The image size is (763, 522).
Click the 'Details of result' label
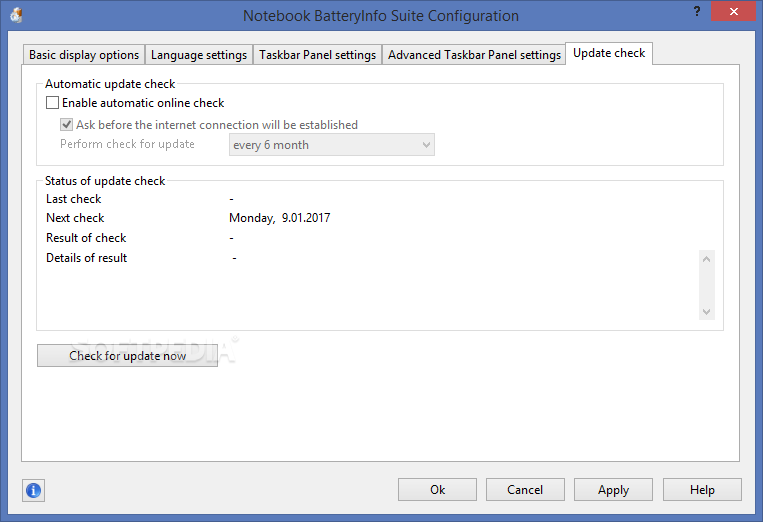(87, 258)
